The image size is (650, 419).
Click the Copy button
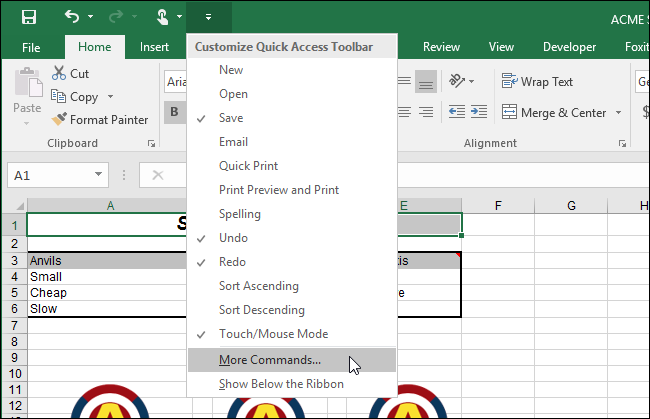75,97
